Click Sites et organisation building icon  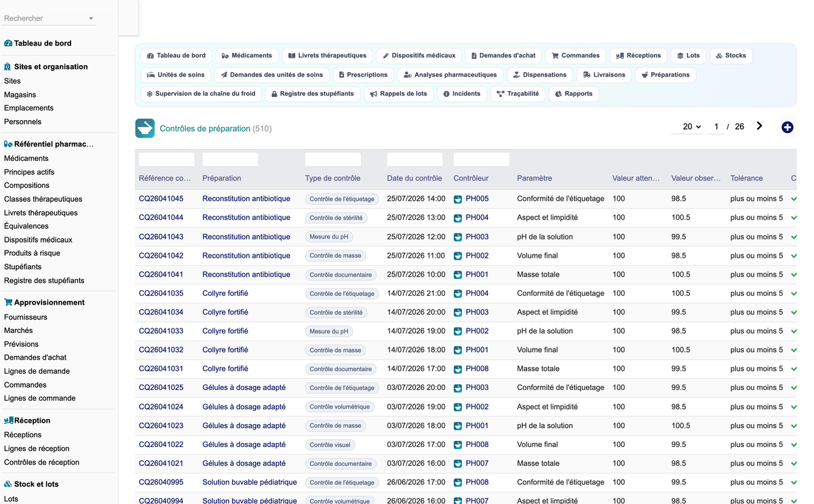[7, 66]
